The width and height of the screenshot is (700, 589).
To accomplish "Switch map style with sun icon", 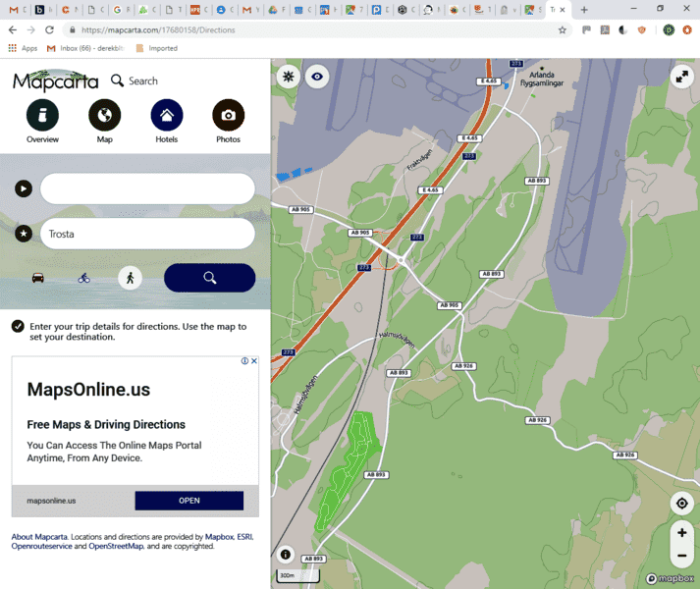I will (288, 77).
